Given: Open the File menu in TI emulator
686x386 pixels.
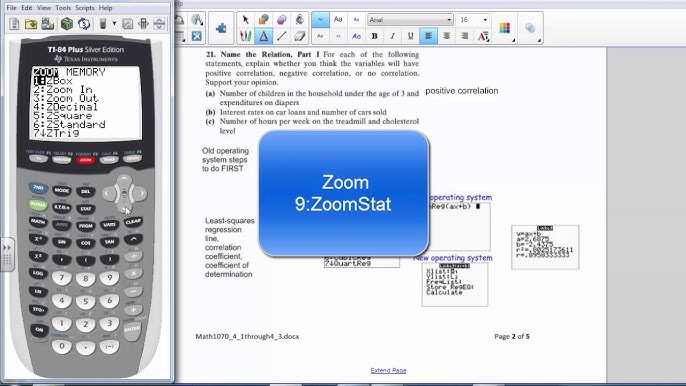Looking at the screenshot, I should click(x=11, y=8).
